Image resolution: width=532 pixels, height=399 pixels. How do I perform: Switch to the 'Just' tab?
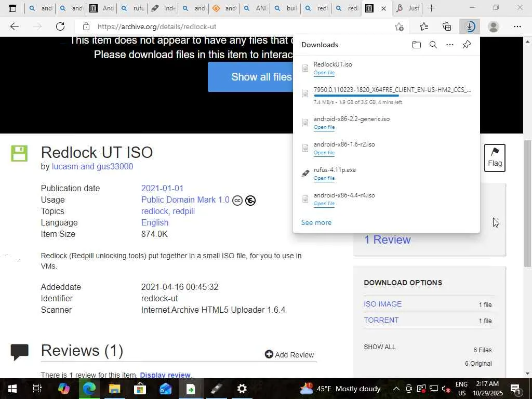[407, 8]
